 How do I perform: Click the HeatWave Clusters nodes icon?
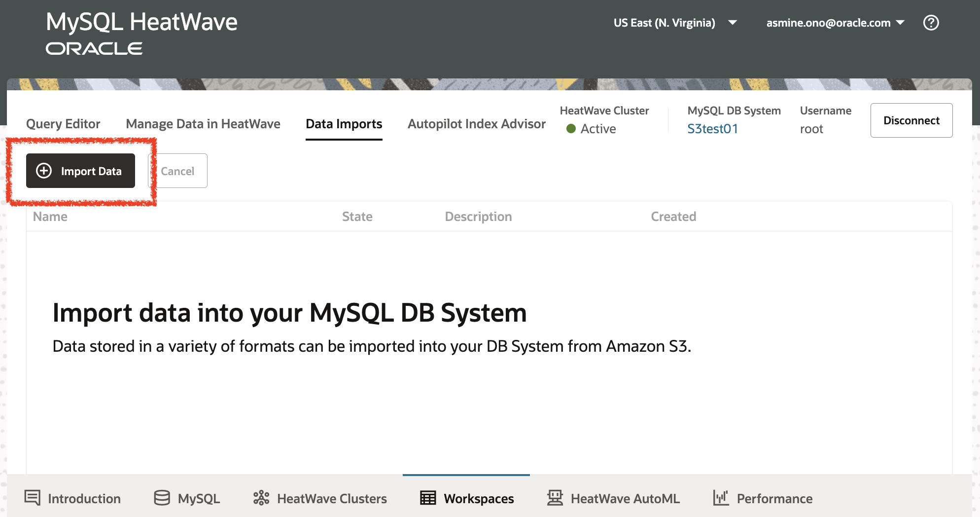[261, 498]
